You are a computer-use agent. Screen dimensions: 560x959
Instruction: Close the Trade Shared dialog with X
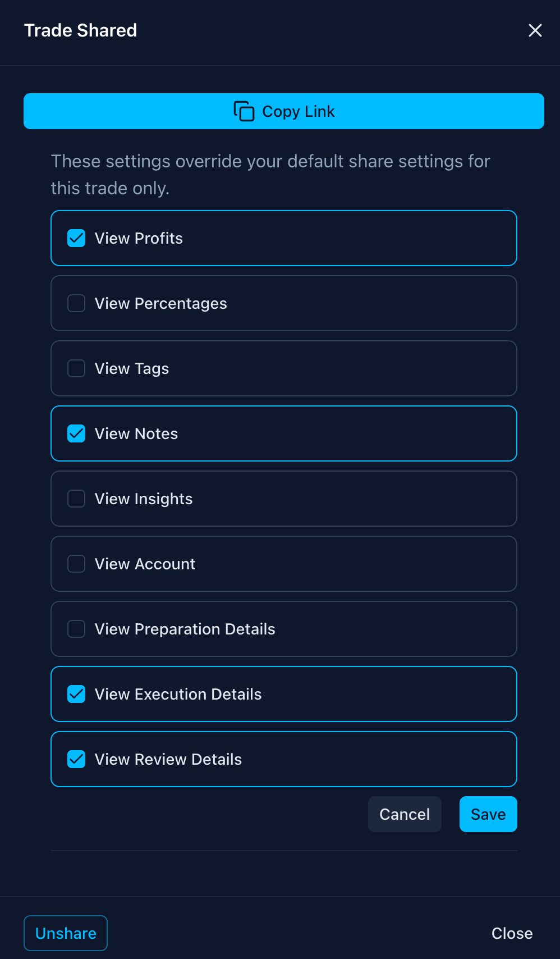[x=535, y=30]
